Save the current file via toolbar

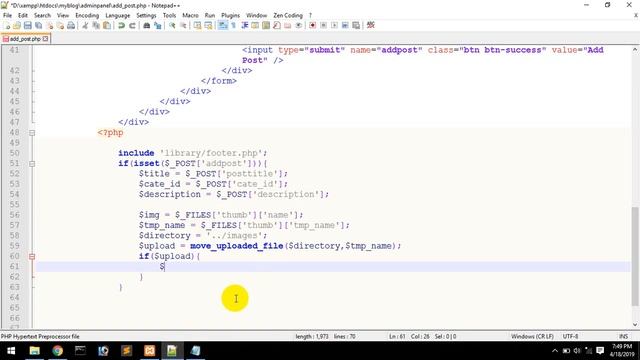coord(28,25)
